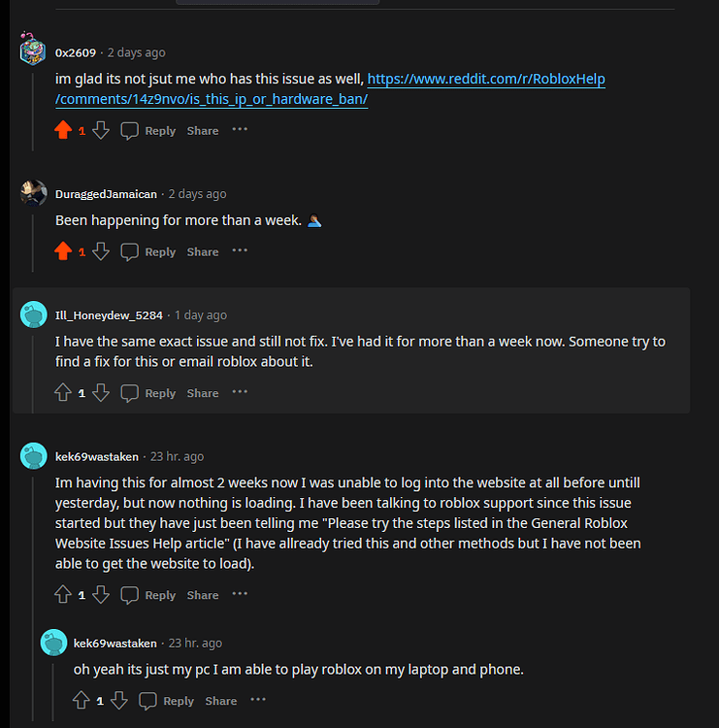Downvote DuraggedJamaican's comment

click(x=101, y=251)
